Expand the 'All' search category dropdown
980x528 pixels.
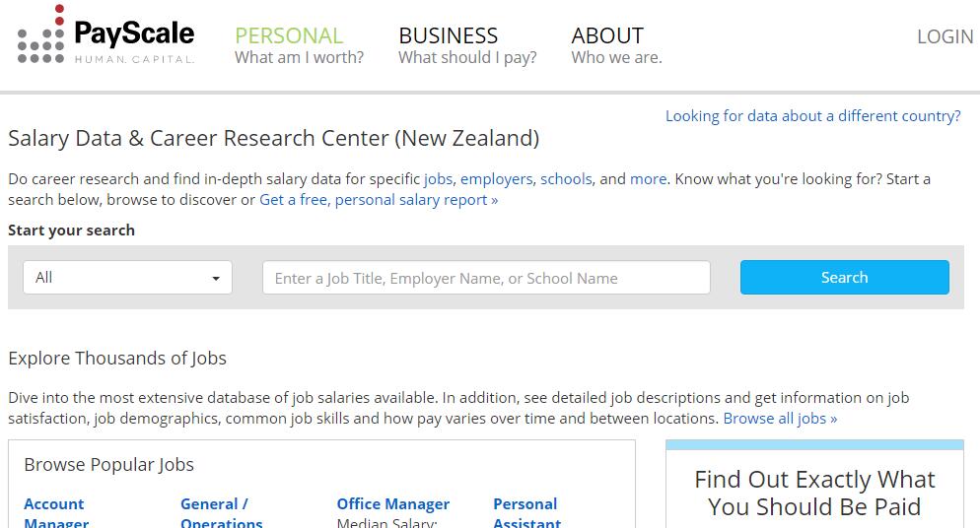(127, 278)
